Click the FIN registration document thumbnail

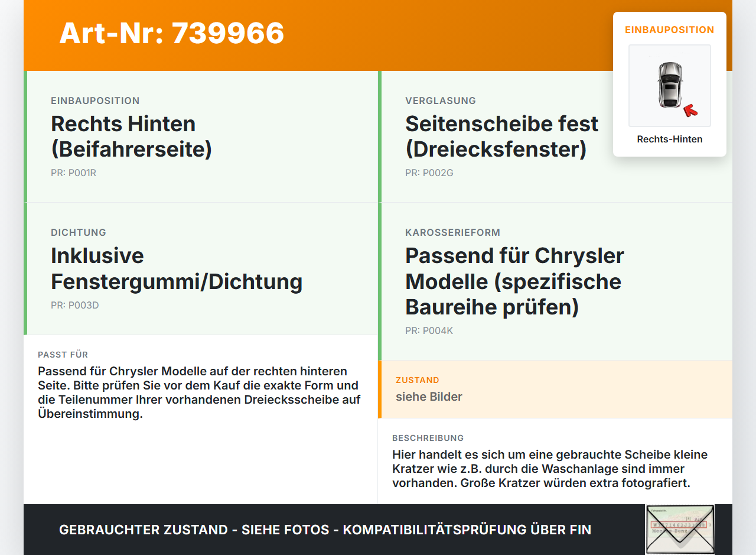(680, 529)
